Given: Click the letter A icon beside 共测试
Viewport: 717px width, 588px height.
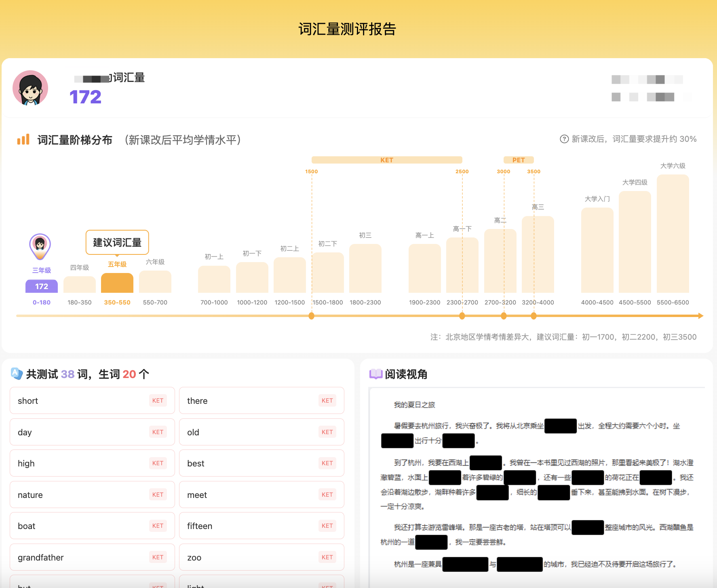Looking at the screenshot, I should [17, 374].
